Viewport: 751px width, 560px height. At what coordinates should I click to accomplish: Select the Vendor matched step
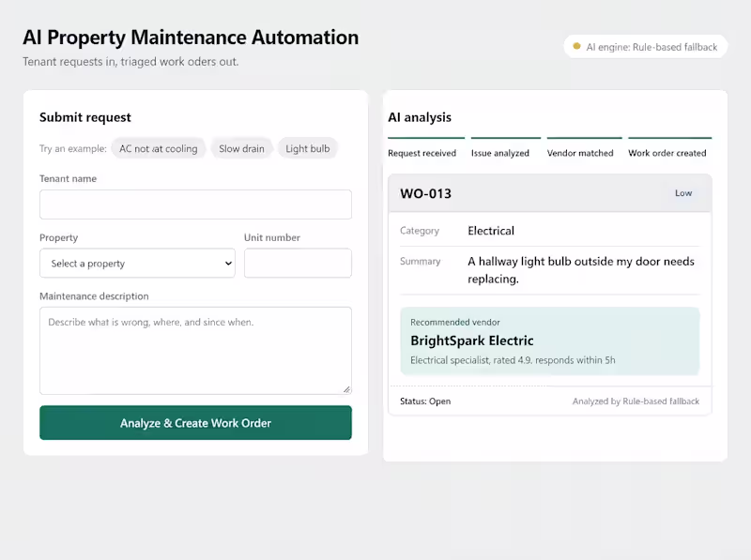pyautogui.click(x=584, y=148)
